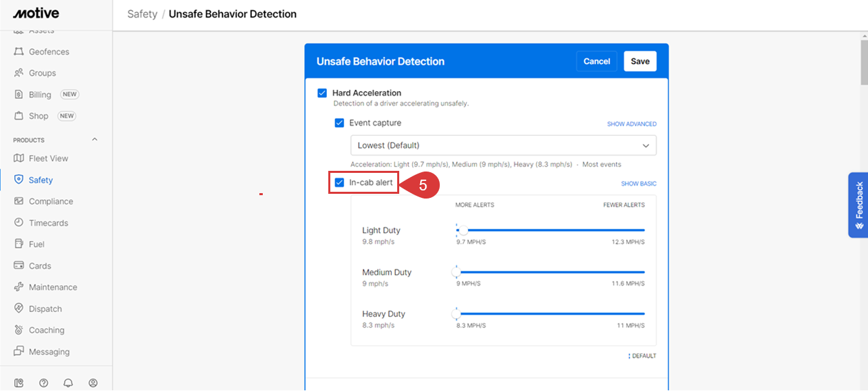Open user profile icon at bottom

click(93, 383)
